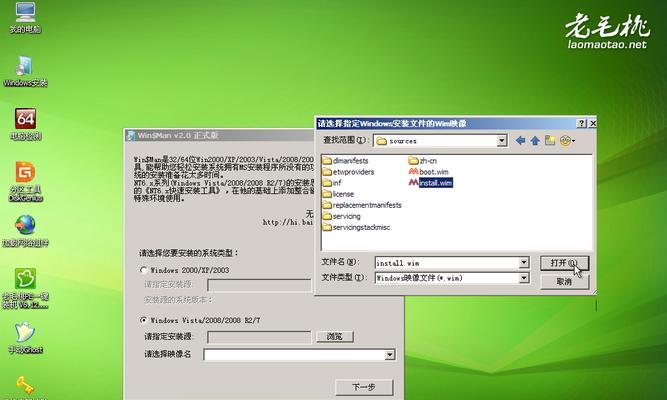Click the 下一步 button in Win$Man
Image resolution: width=667 pixels, height=400 pixels.
pyautogui.click(x=364, y=387)
